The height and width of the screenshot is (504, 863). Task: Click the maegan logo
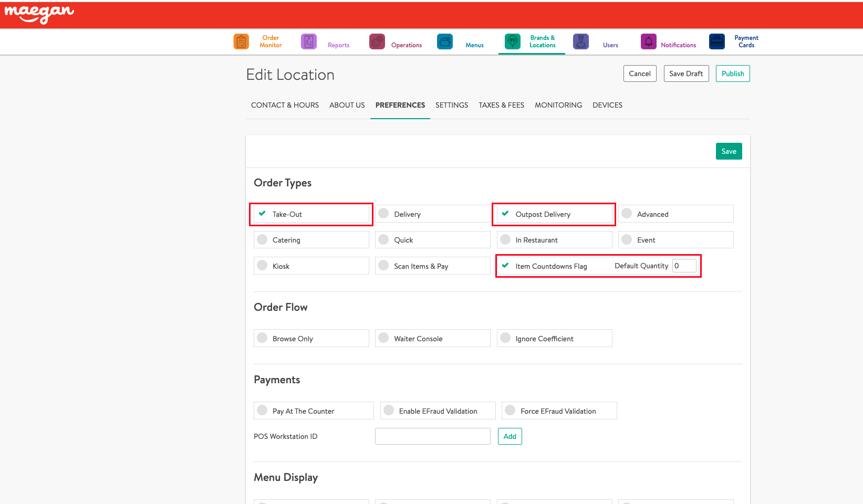click(x=39, y=14)
